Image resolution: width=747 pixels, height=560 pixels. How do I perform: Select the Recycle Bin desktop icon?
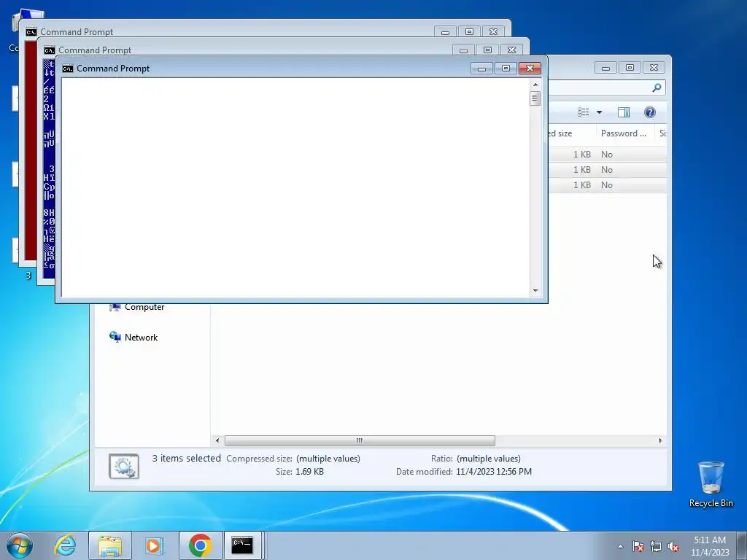point(711,484)
